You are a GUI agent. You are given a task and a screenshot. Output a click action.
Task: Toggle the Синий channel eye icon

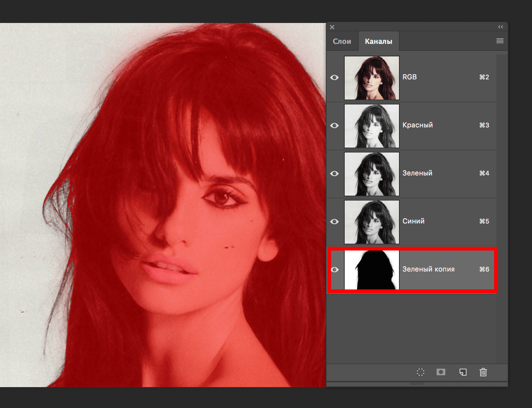click(x=334, y=221)
